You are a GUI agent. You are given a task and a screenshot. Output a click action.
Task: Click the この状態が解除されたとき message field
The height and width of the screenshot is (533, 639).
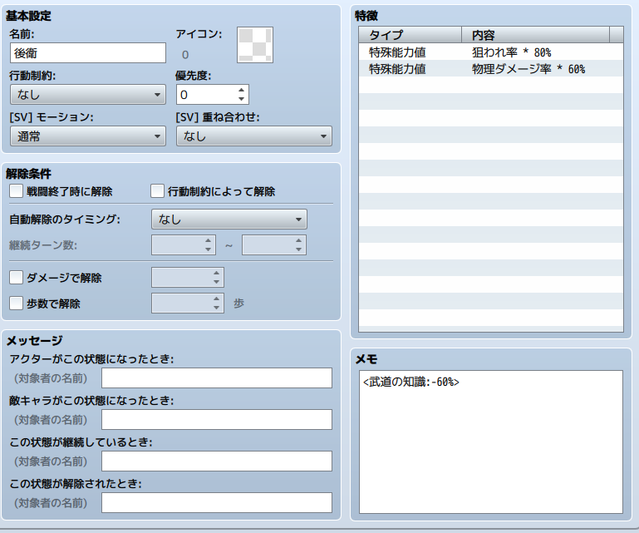(x=217, y=503)
